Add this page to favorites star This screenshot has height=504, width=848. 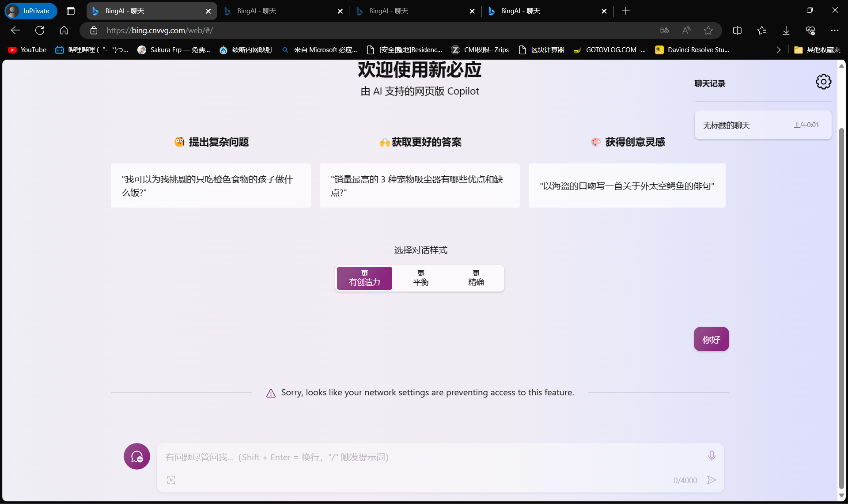coord(708,30)
